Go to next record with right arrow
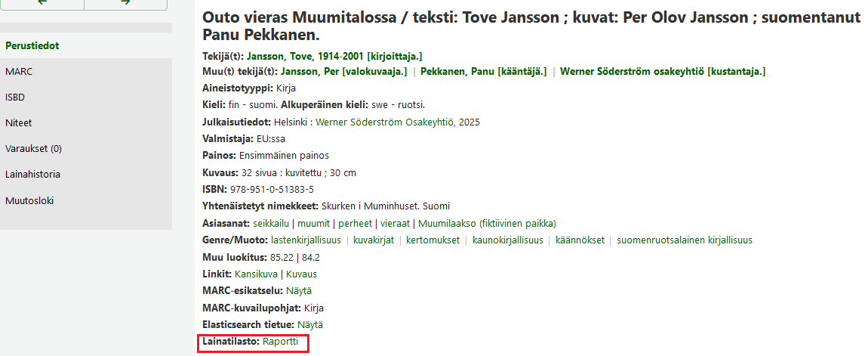 [x=127, y=3]
